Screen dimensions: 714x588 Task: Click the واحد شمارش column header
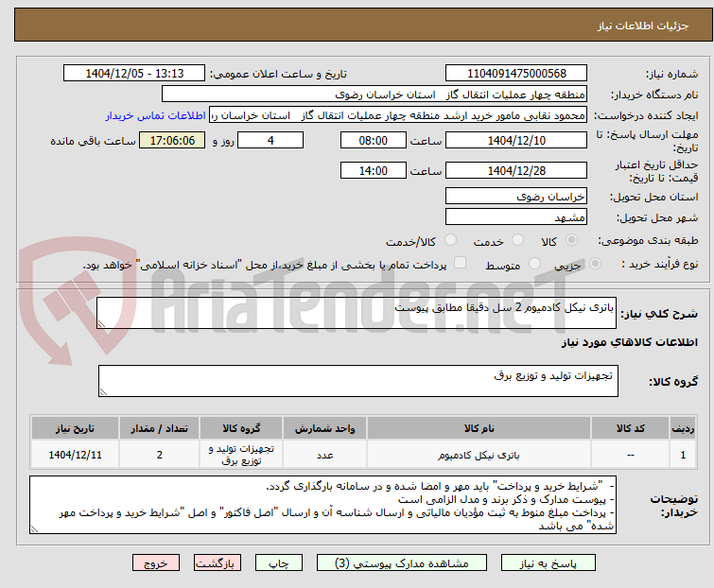pyautogui.click(x=324, y=428)
